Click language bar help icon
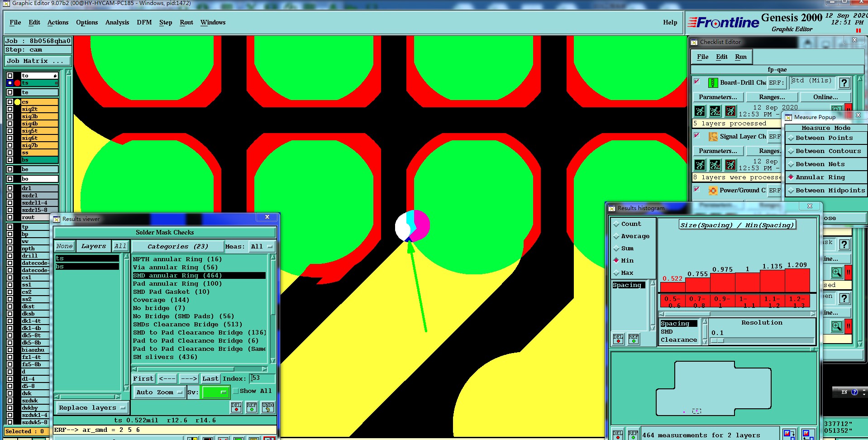Screen dimensions: 868x440 pos(854,392)
